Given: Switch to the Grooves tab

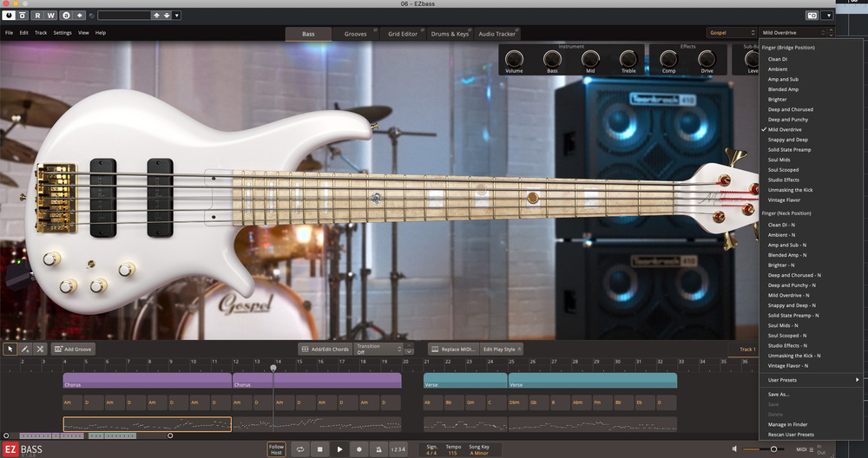Looking at the screenshot, I should [x=355, y=34].
